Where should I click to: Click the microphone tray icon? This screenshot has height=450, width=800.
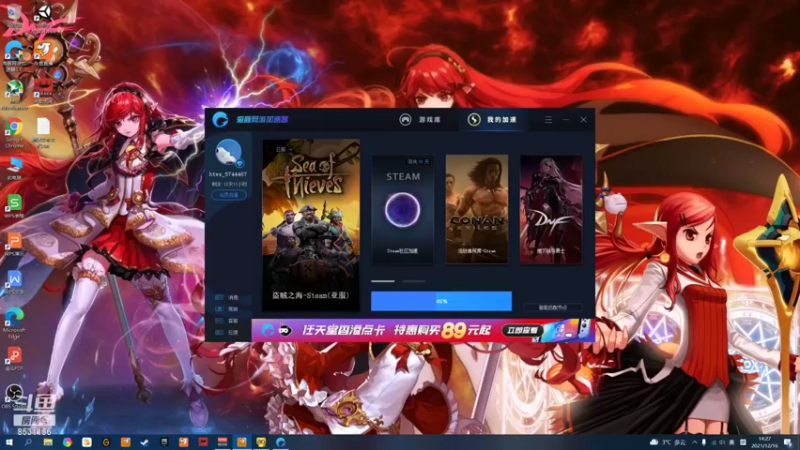click(704, 442)
